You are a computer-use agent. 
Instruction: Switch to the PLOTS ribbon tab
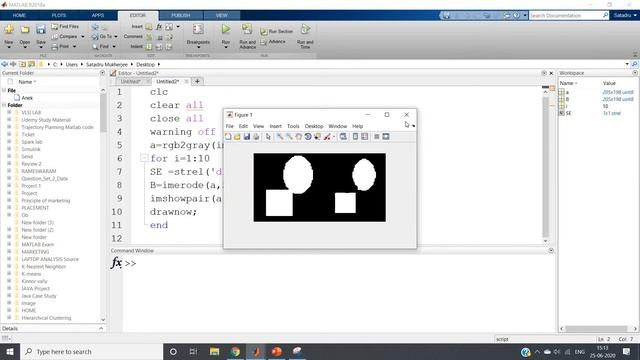(x=59, y=16)
